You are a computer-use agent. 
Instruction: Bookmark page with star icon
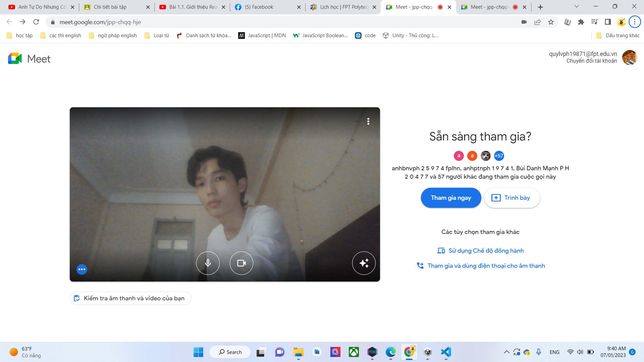pyautogui.click(x=551, y=22)
